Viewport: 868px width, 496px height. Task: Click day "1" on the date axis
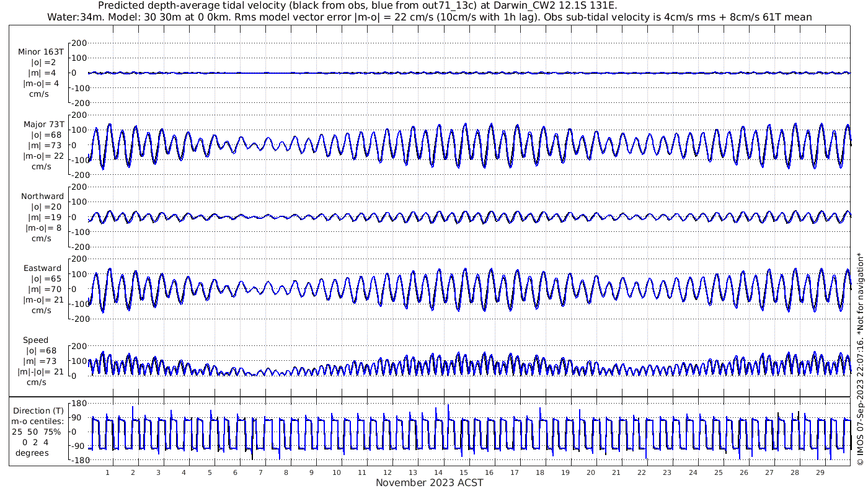coord(108,472)
